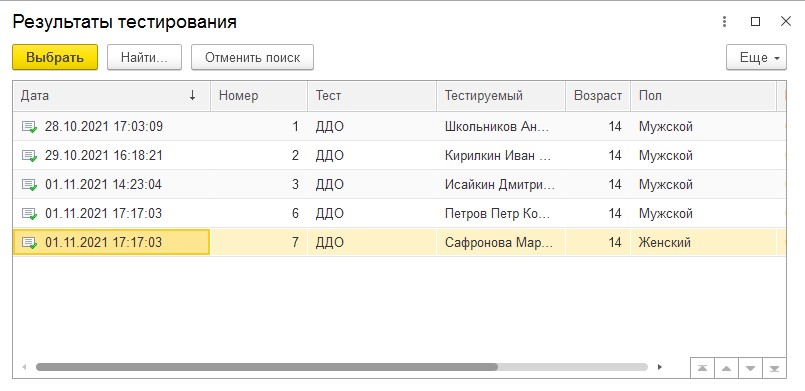The image size is (805, 391).
Task: Move up one record with up arrow
Action: click(x=726, y=368)
